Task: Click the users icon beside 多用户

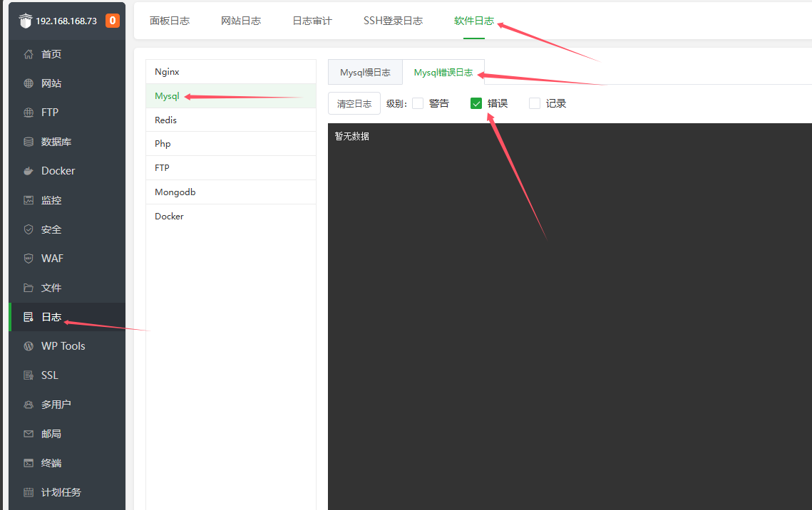Action: tap(29, 405)
